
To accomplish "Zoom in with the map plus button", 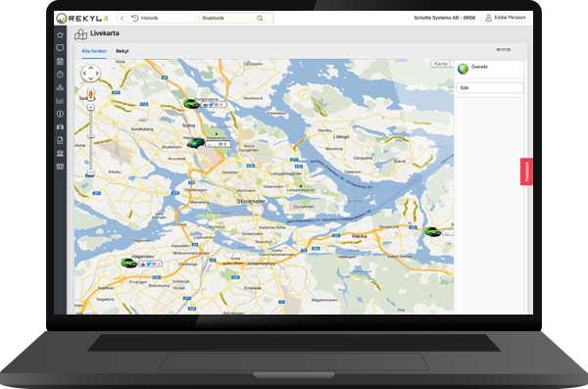I will pyautogui.click(x=91, y=107).
